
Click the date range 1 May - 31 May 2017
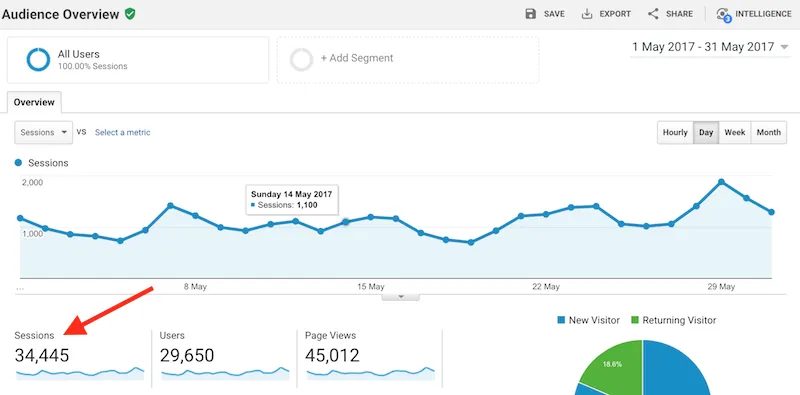click(703, 47)
